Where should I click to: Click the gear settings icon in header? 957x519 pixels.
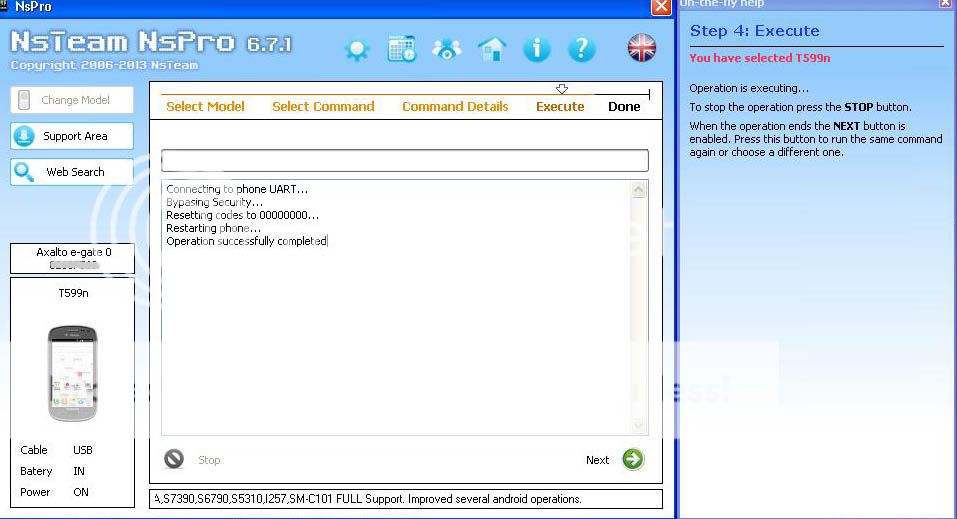(x=357, y=49)
